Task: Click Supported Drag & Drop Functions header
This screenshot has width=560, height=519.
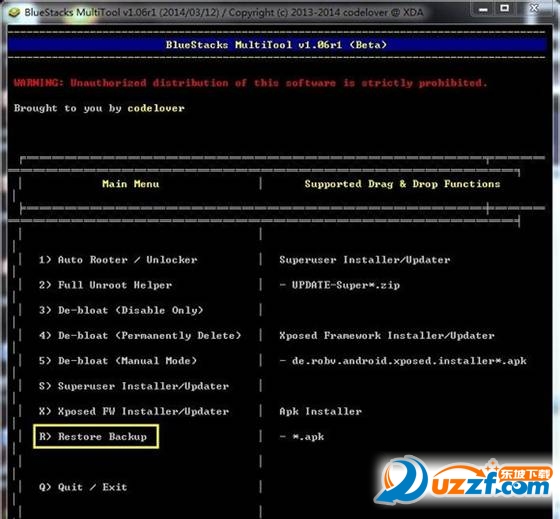Action: point(402,184)
